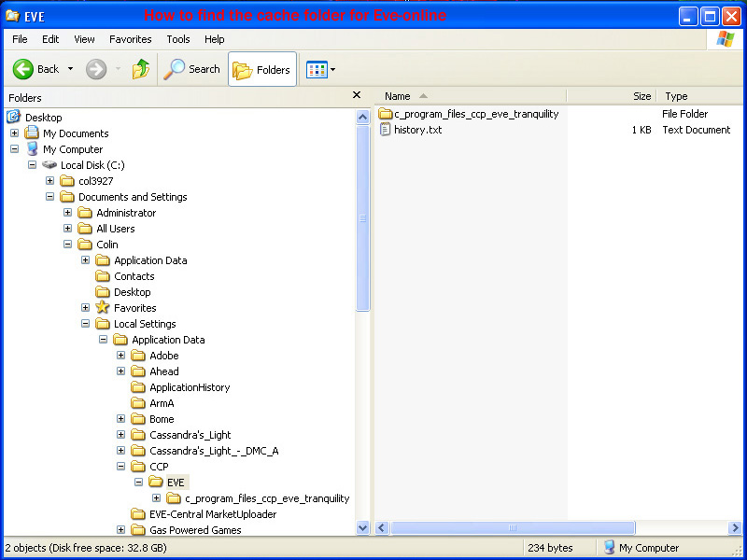Viewport: 747px width, 560px height.
Task: Select c_program_files_ccp_eve_tranquility folder in file list
Action: tap(469, 114)
